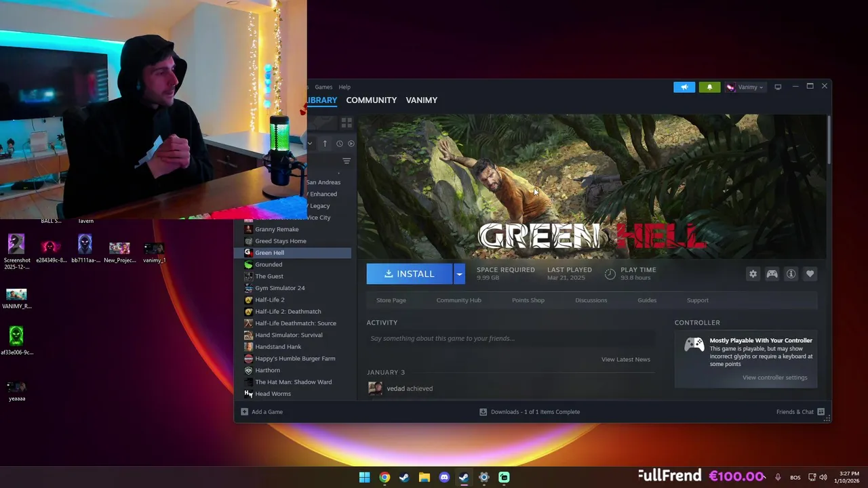Open the Guides link
Viewport: 868px width, 488px height.
pyautogui.click(x=647, y=300)
